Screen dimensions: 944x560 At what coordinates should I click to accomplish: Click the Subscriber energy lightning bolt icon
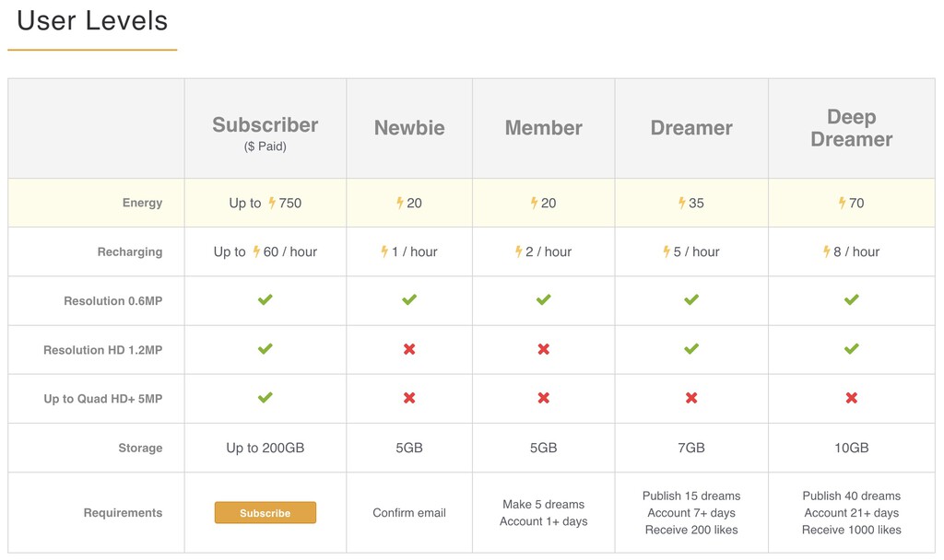(273, 203)
